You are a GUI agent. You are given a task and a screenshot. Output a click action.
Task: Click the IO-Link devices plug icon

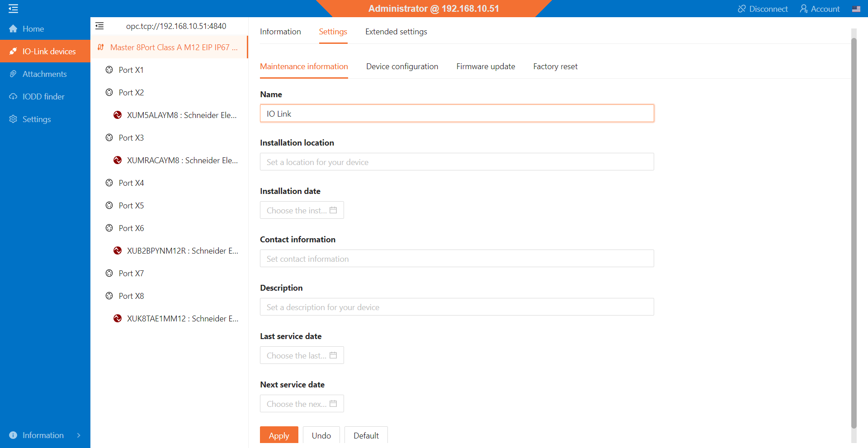tap(13, 52)
